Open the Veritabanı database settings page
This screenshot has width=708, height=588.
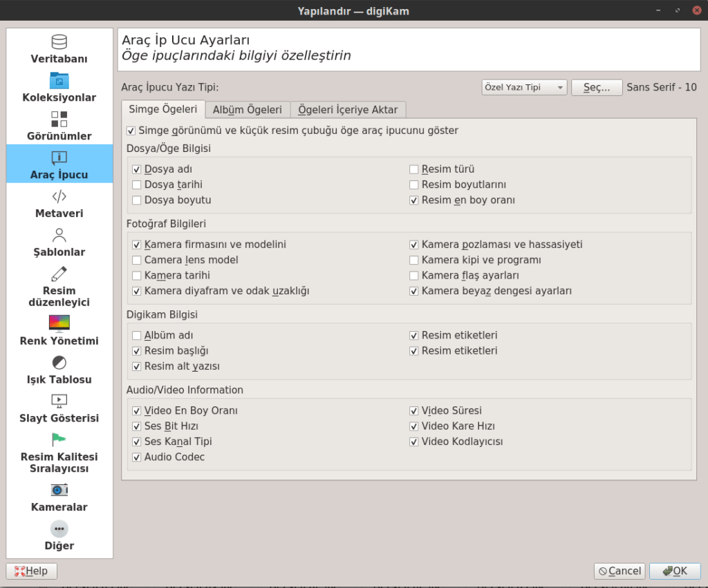(59, 49)
